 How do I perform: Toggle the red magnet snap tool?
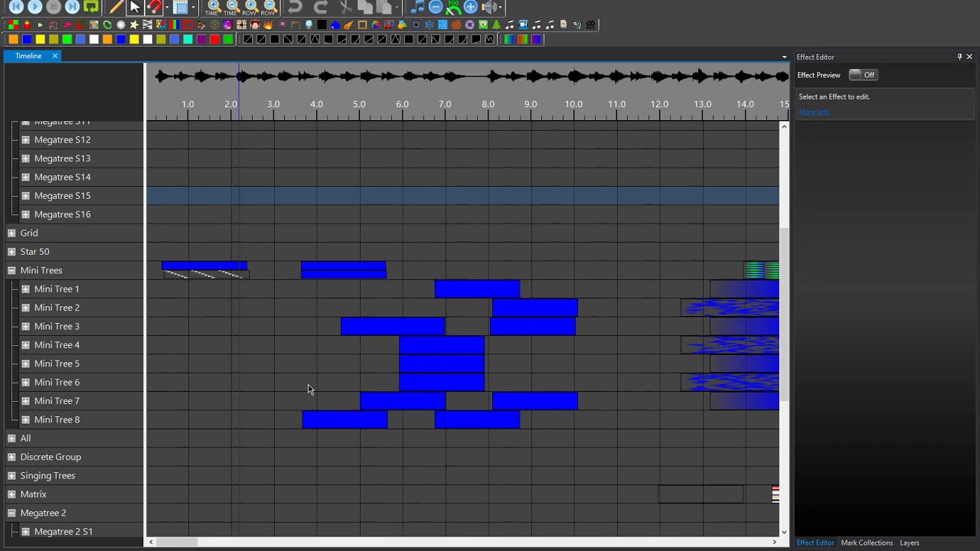[x=154, y=7]
